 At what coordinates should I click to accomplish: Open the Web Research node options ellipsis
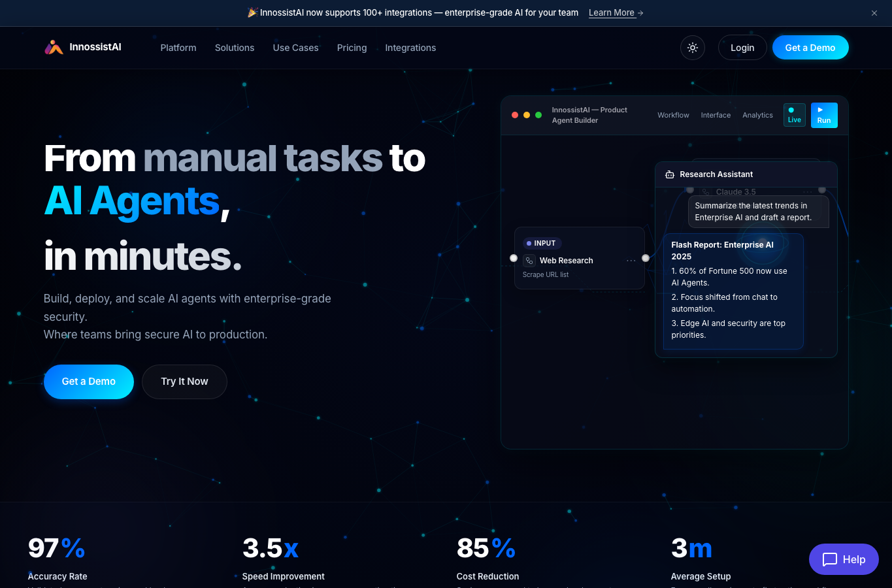631,261
